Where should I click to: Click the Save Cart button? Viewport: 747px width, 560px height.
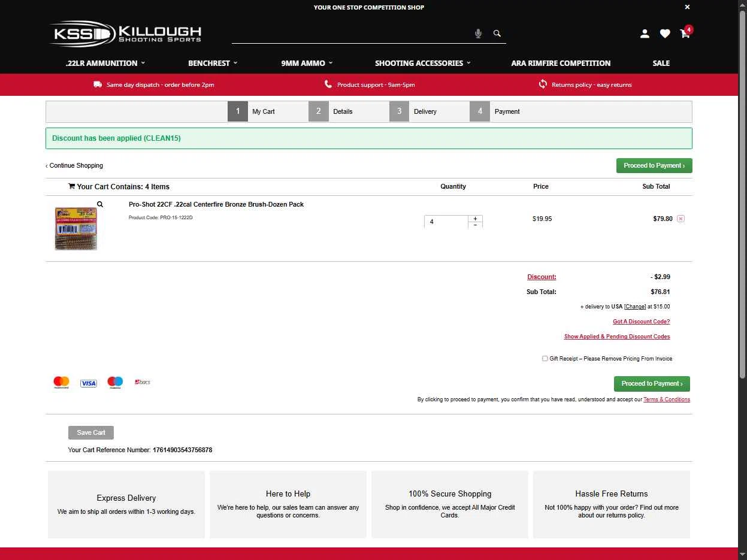click(x=91, y=432)
